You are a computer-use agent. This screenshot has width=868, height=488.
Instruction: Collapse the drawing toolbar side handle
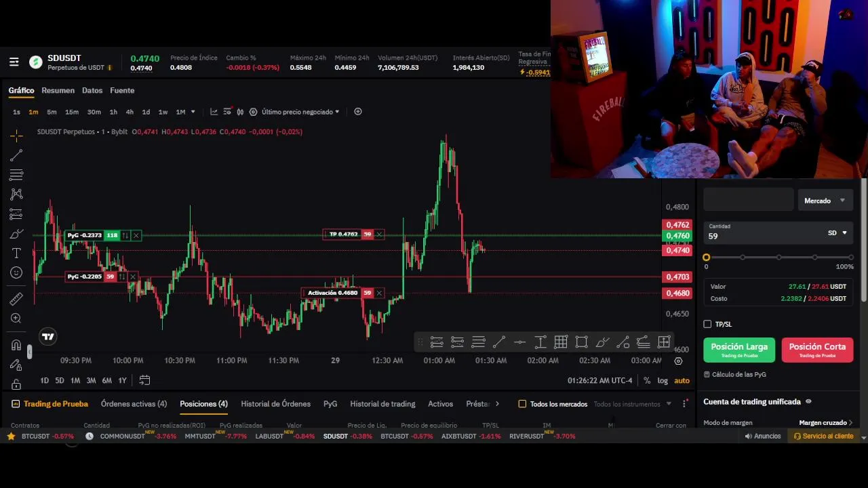pos(29,351)
